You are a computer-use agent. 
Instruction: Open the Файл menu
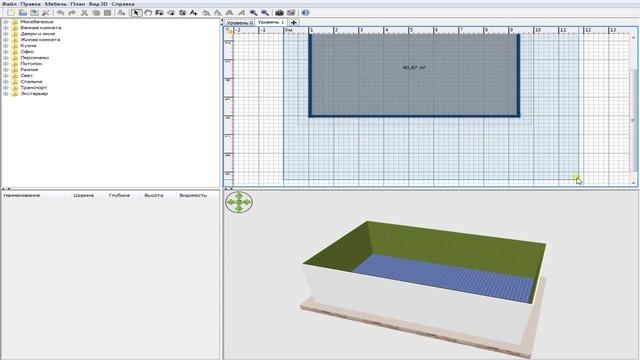9,4
